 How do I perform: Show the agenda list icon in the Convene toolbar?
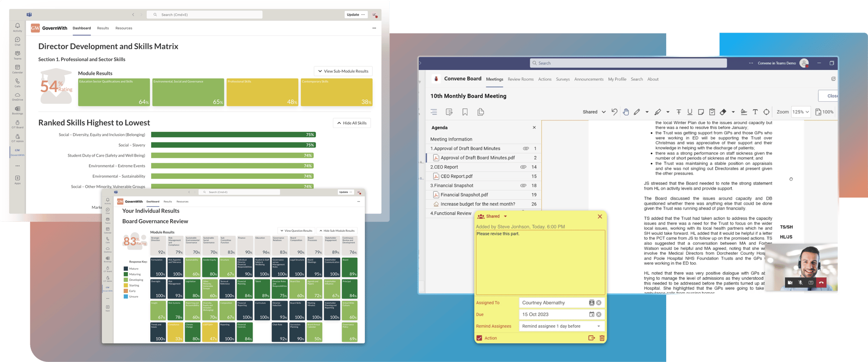(x=434, y=112)
